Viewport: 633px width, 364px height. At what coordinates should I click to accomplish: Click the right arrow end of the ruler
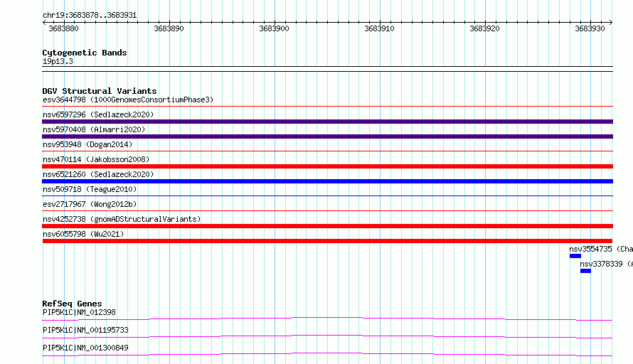click(x=611, y=23)
